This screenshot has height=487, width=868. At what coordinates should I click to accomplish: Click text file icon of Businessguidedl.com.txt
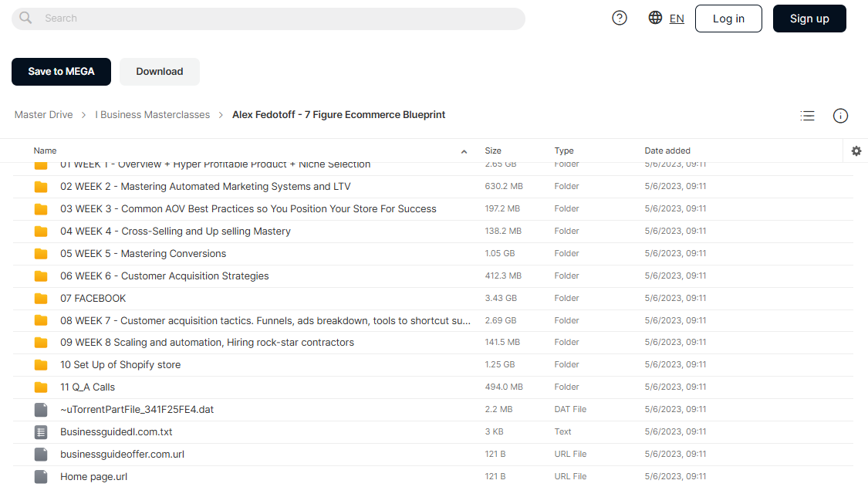[41, 431]
